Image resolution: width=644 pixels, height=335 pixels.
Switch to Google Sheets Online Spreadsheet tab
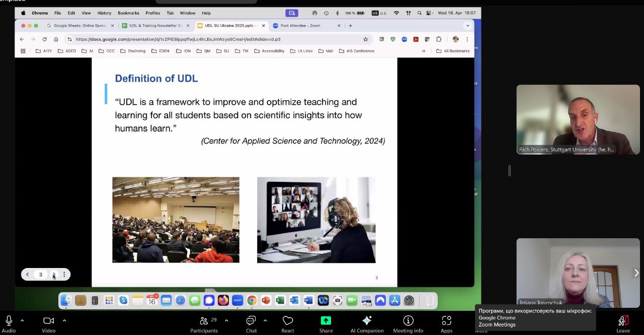tap(79, 26)
